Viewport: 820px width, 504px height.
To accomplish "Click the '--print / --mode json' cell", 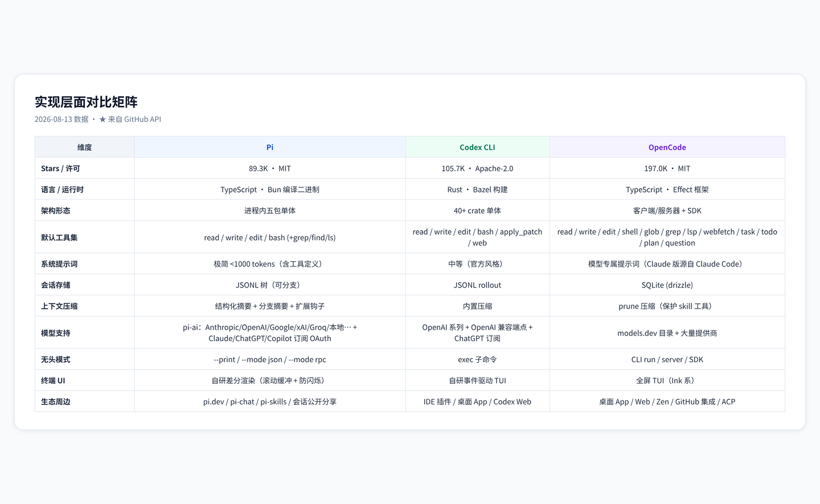I will (270, 360).
